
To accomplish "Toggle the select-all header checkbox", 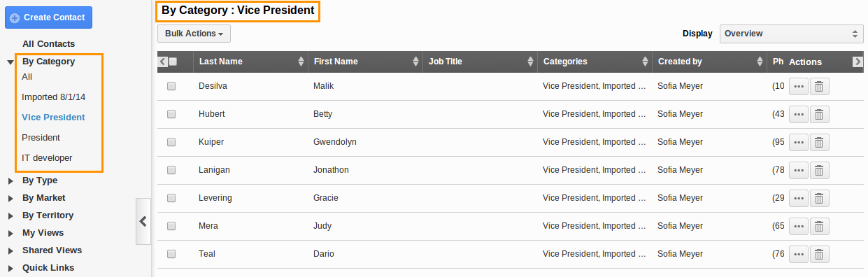I will (x=173, y=62).
